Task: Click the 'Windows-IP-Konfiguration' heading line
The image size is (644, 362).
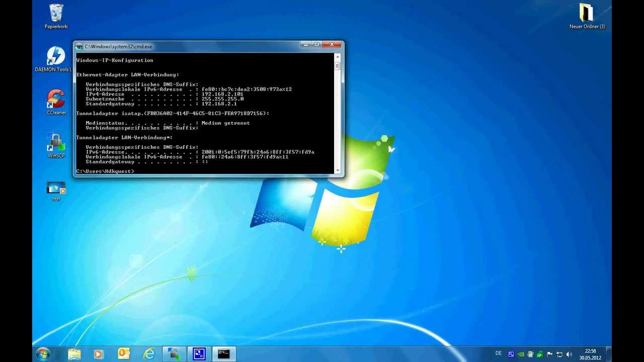Action: pyautogui.click(x=115, y=60)
